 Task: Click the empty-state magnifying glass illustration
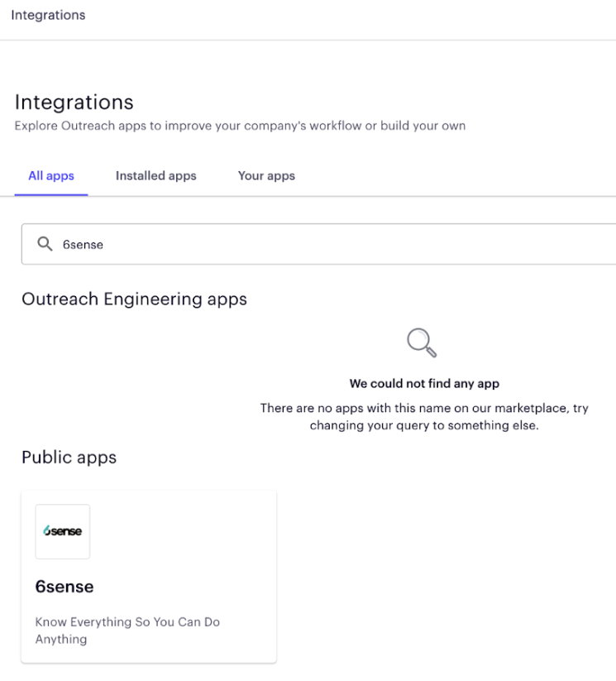[x=422, y=343]
